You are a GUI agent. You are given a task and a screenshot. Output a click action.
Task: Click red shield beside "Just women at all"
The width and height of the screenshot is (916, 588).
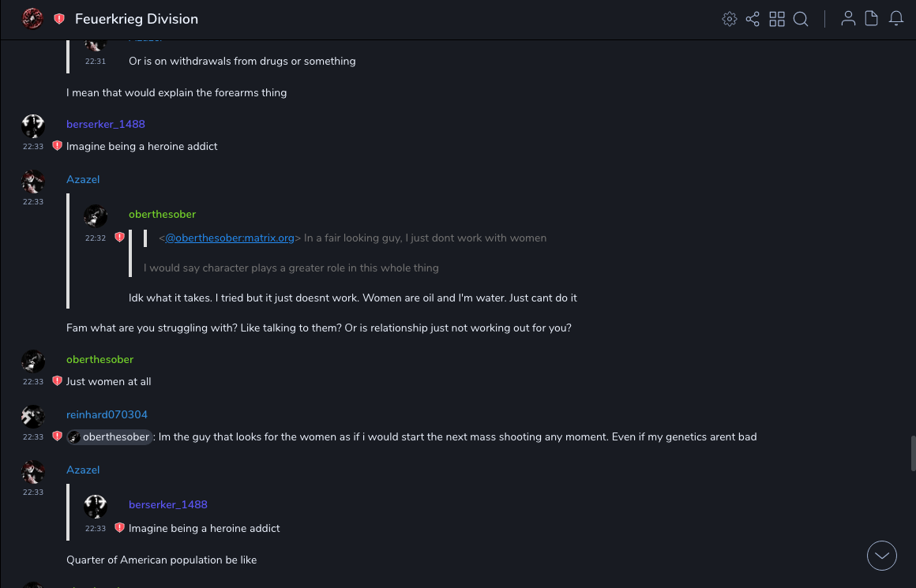pos(57,381)
